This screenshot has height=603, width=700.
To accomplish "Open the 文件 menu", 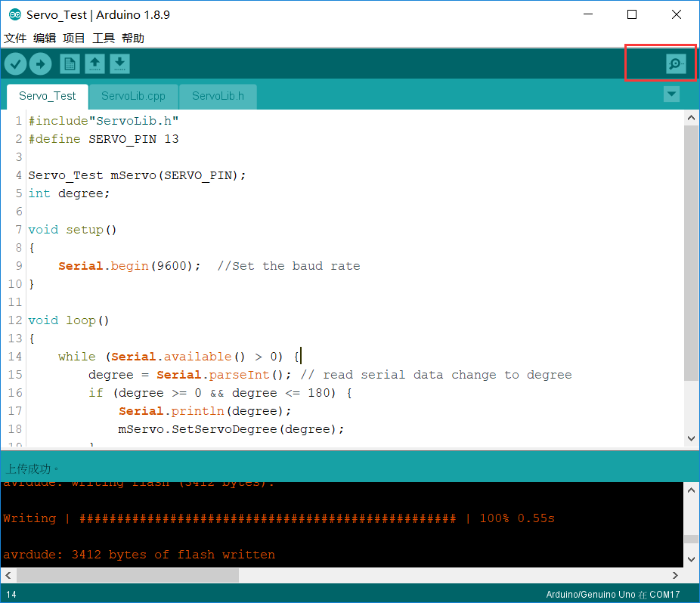I will click(x=15, y=39).
